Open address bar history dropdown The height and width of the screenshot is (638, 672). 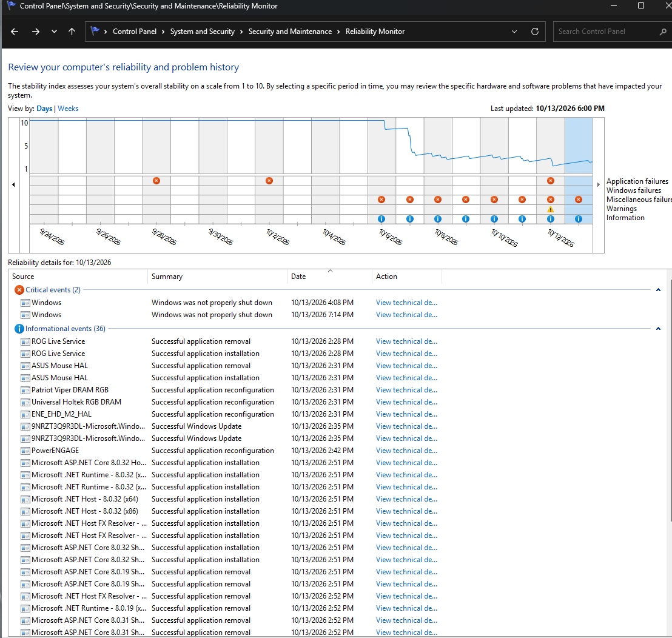(x=514, y=32)
